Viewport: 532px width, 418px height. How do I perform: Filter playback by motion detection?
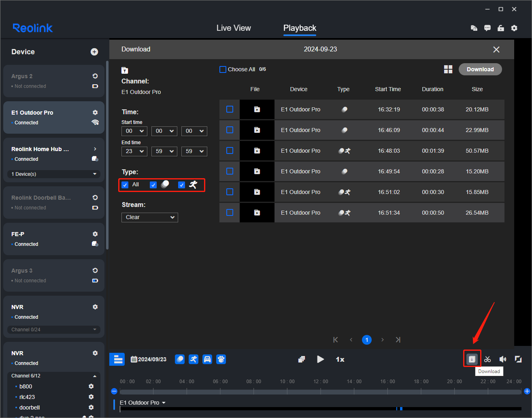tap(180, 359)
